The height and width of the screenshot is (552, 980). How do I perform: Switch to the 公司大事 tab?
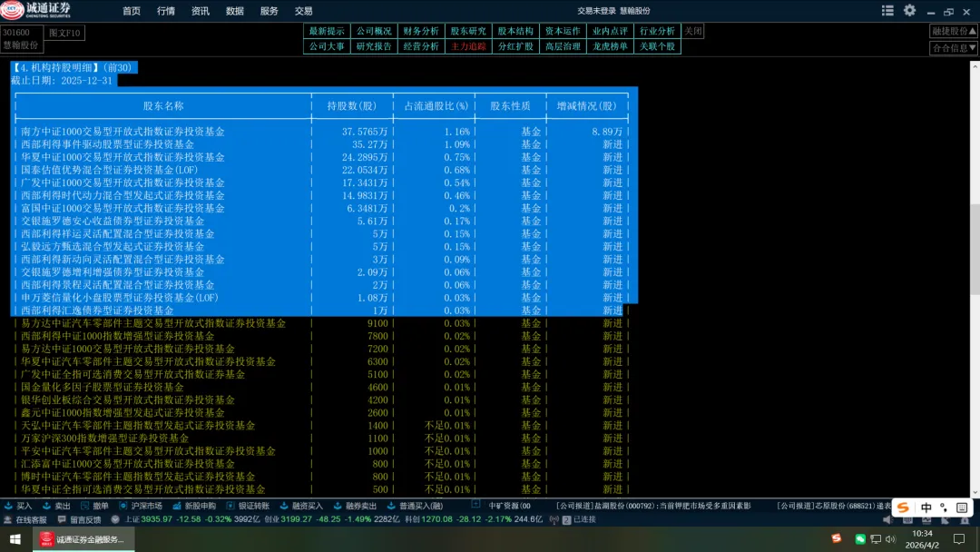[327, 46]
